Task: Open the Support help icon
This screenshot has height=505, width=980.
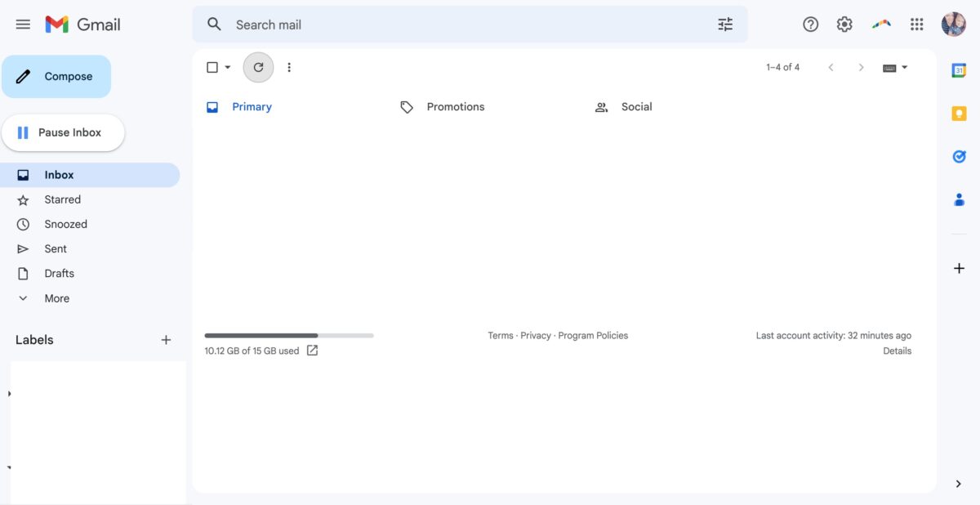Action: click(x=810, y=25)
